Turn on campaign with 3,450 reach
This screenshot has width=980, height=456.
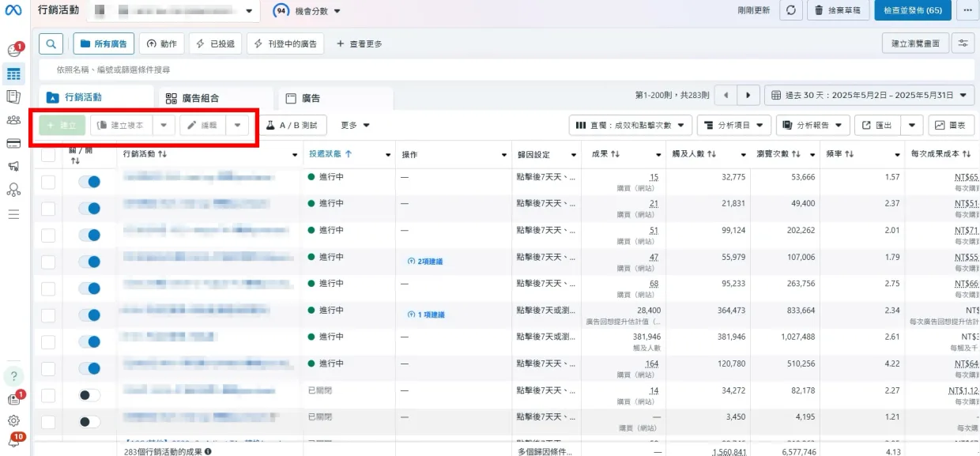click(90, 422)
